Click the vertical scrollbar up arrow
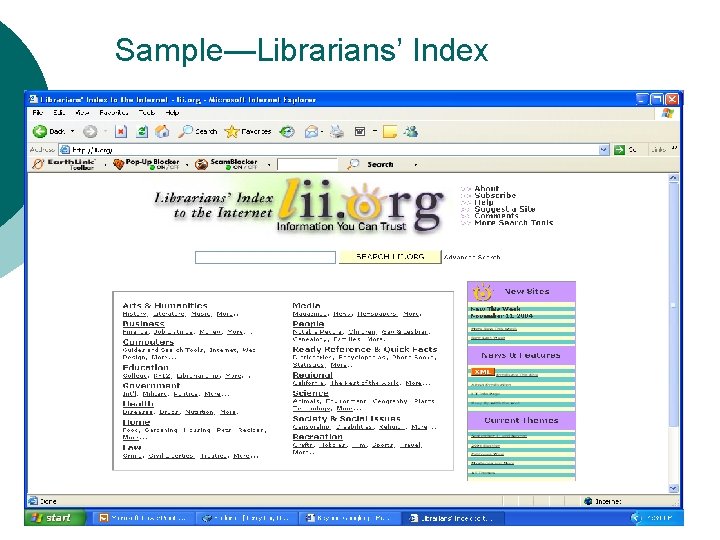Screen dimensions: 720x540 point(673,178)
